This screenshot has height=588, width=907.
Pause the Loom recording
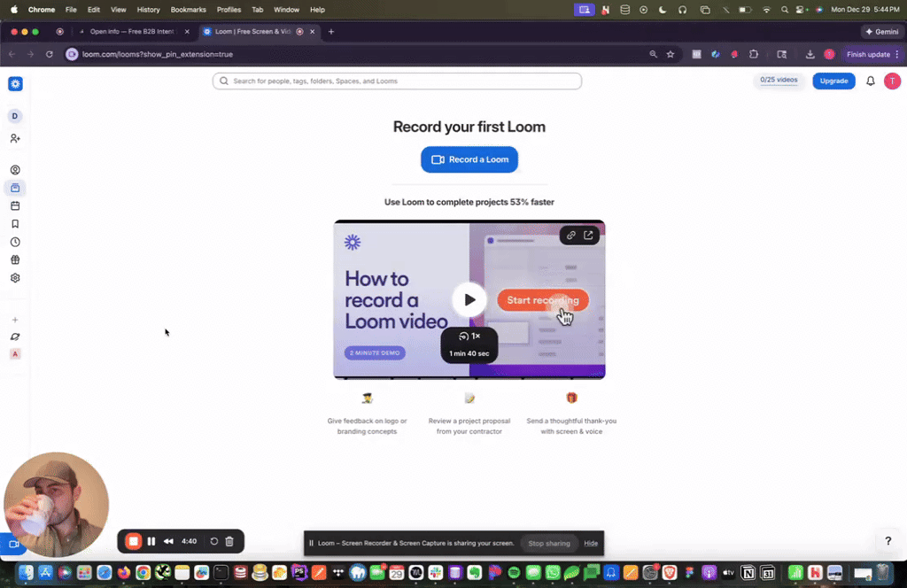coord(151,542)
